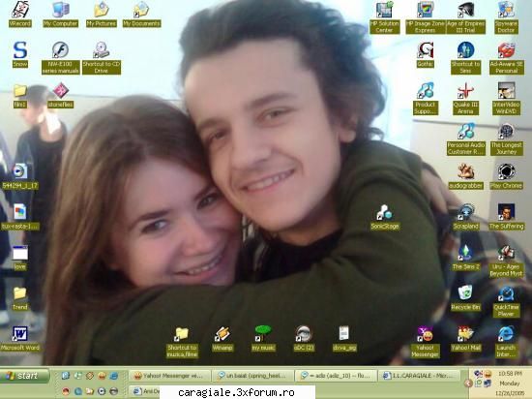Click the Start button

[24, 376]
